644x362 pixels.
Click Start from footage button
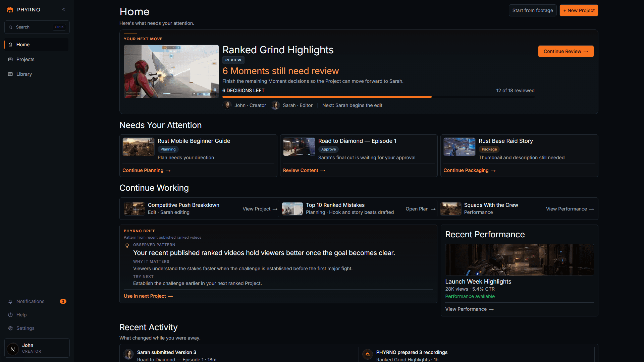pos(533,10)
